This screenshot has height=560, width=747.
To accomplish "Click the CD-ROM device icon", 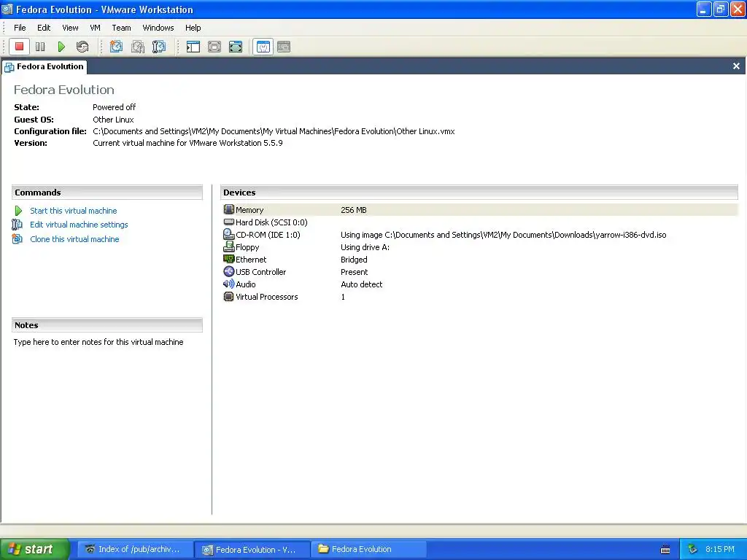I will click(x=228, y=234).
